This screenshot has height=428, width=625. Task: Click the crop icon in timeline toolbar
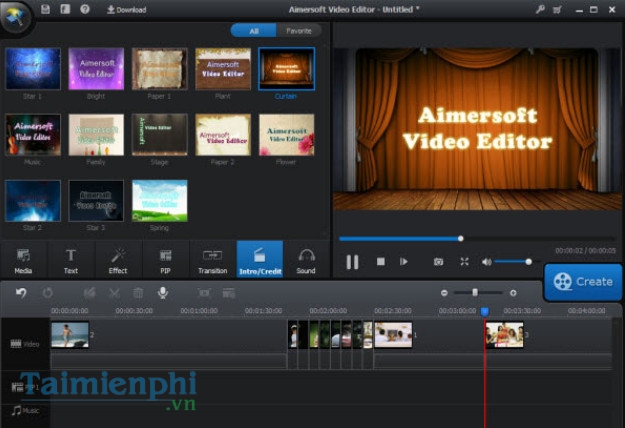(x=204, y=293)
